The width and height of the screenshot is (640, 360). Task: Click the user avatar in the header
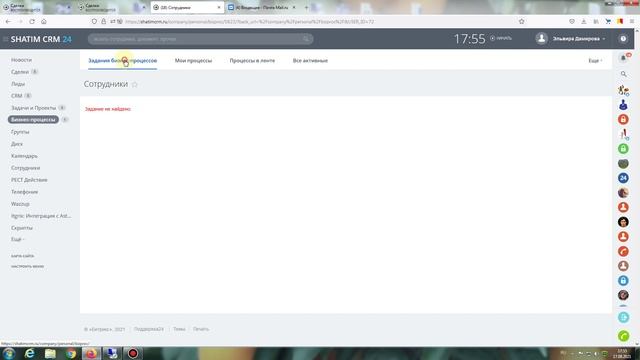pos(541,38)
